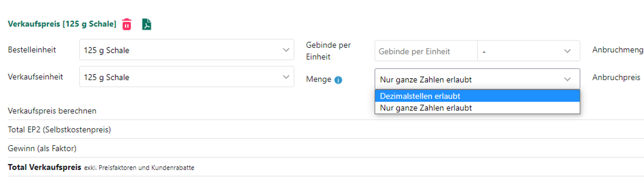Image resolution: width=644 pixels, height=194 pixels.
Task: Click the 'Anbruchmeng' label at the right edge
Action: click(618, 50)
